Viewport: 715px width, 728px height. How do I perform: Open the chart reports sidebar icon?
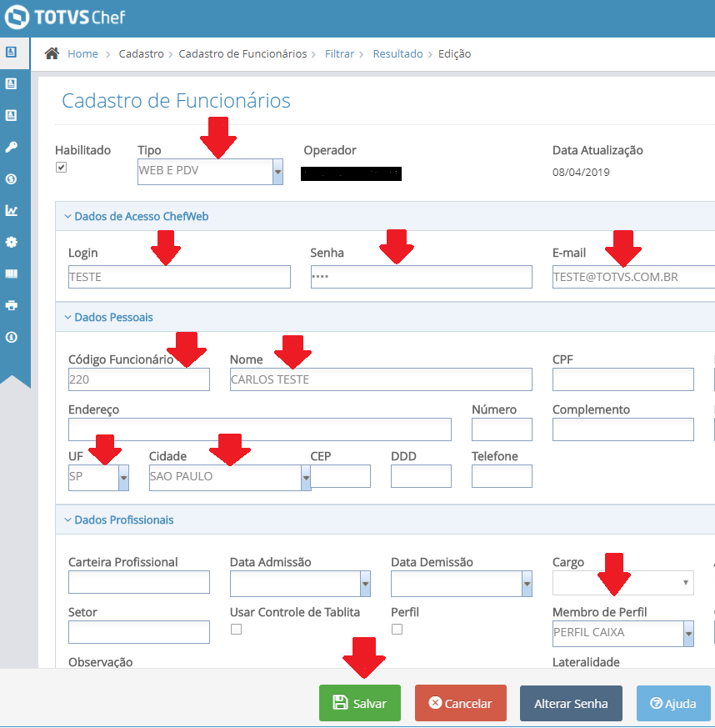coord(12,210)
